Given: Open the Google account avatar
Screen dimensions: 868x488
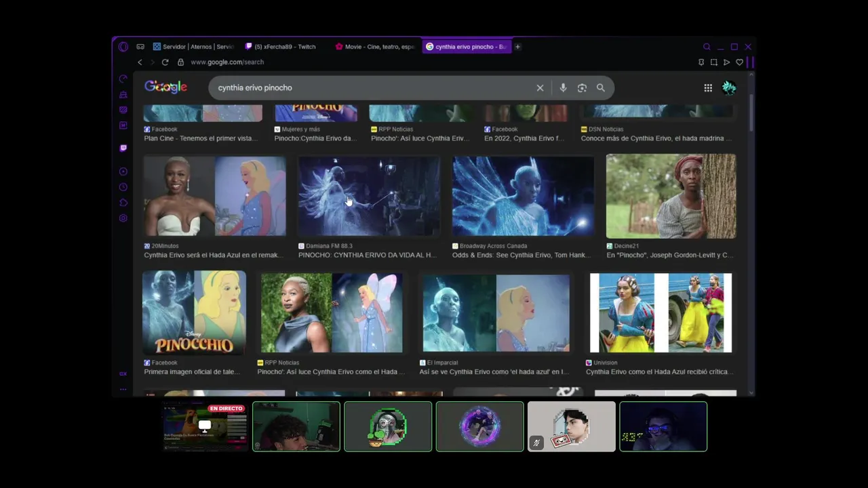Looking at the screenshot, I should [x=729, y=87].
